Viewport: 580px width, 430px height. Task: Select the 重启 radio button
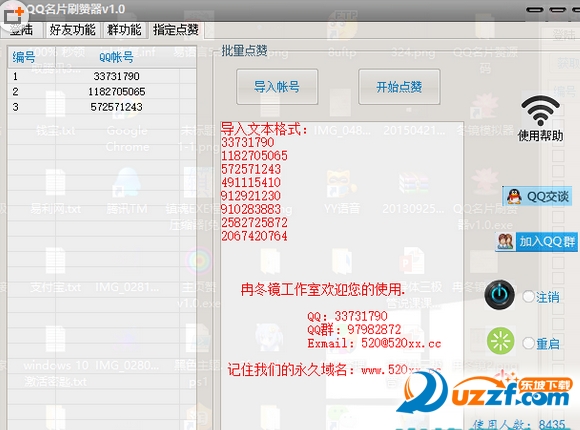[529, 343]
